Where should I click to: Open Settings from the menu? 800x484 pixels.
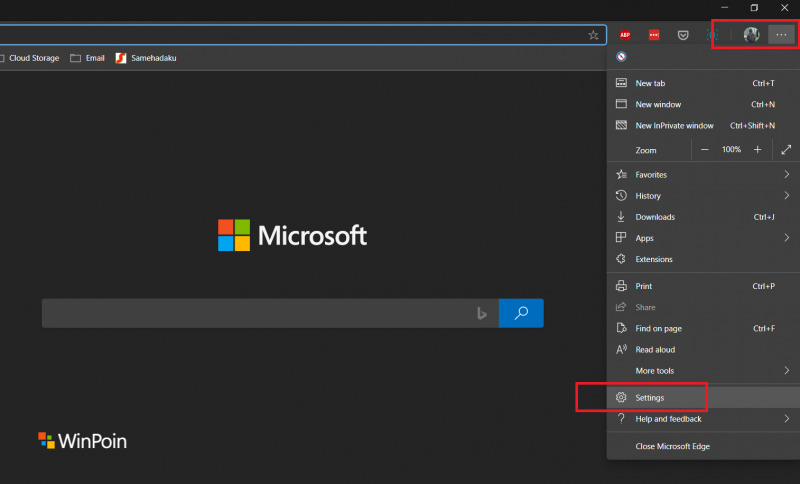coord(703,398)
